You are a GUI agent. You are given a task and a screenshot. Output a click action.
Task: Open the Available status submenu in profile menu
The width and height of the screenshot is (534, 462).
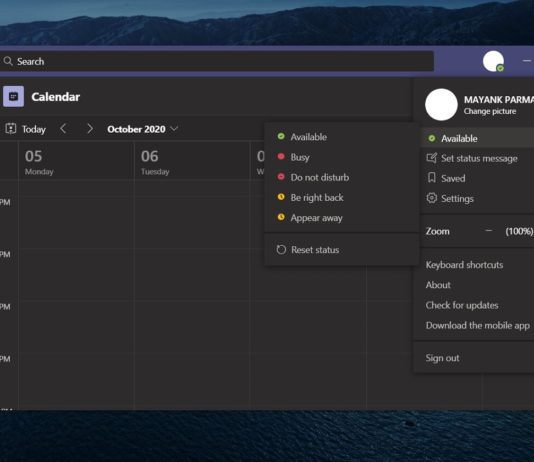477,138
